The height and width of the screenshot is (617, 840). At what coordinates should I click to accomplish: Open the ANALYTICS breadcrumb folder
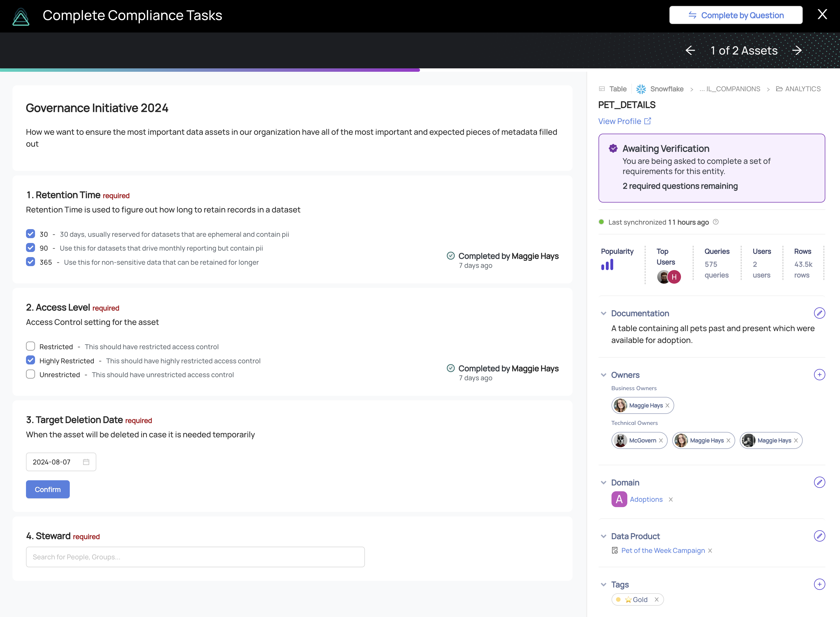point(802,89)
